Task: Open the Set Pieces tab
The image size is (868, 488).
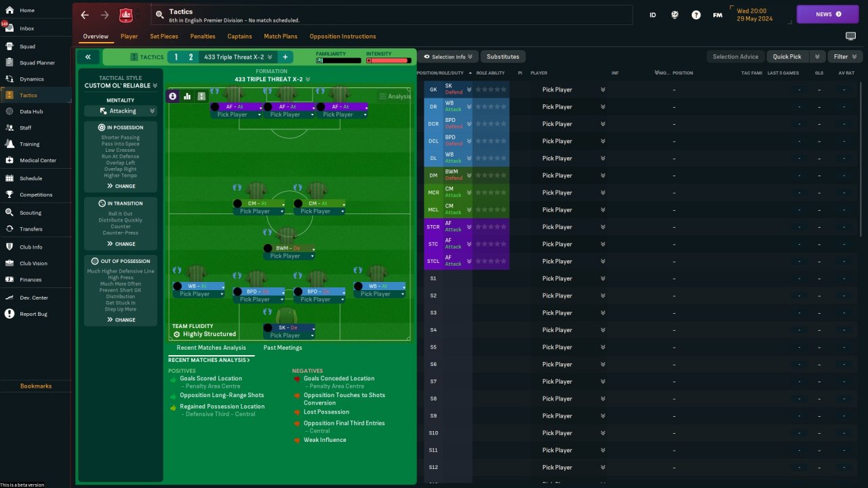Action: (x=164, y=37)
